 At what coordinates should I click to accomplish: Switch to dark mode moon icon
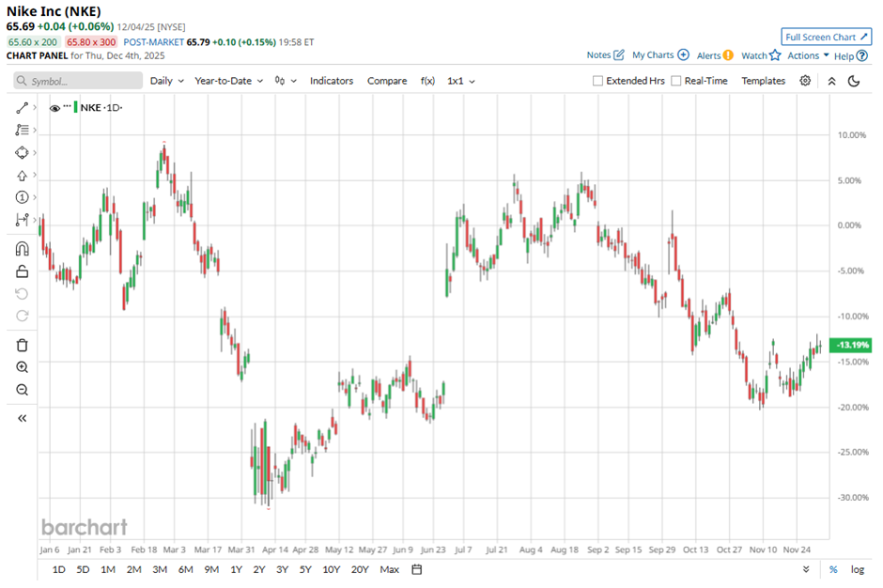coord(854,81)
